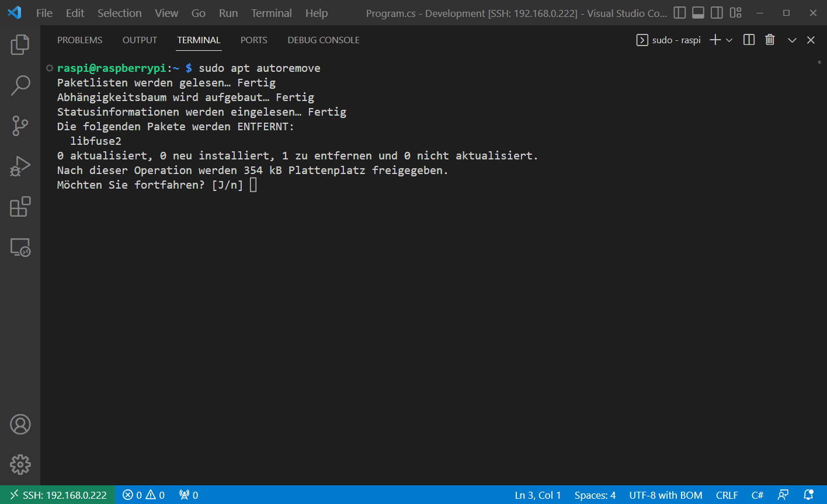Kill terminal with the trash icon

[770, 40]
